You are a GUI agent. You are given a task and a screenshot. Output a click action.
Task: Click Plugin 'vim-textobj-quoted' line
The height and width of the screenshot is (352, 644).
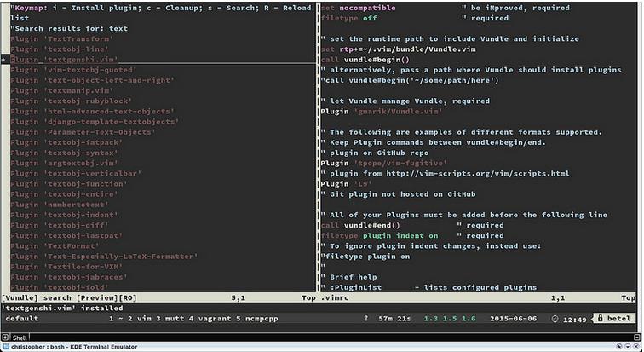(x=73, y=70)
